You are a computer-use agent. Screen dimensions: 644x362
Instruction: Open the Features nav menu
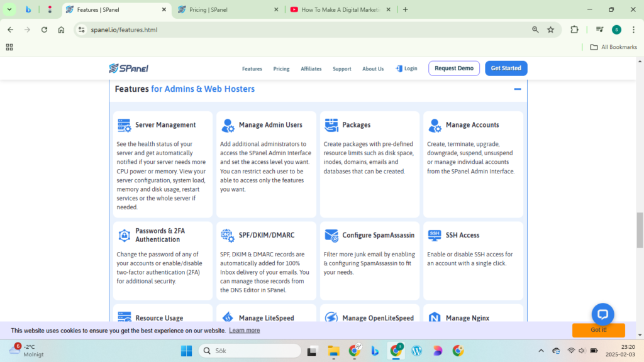click(252, 69)
